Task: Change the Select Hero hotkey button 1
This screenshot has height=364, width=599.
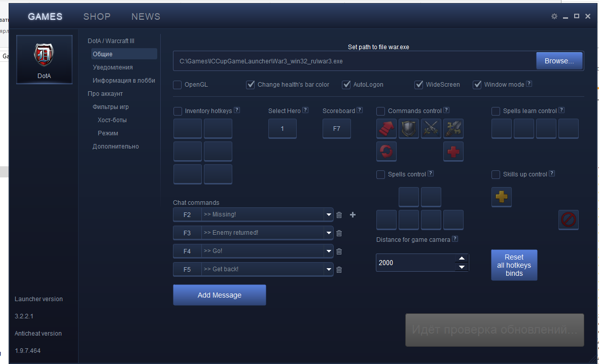Action: [283, 129]
